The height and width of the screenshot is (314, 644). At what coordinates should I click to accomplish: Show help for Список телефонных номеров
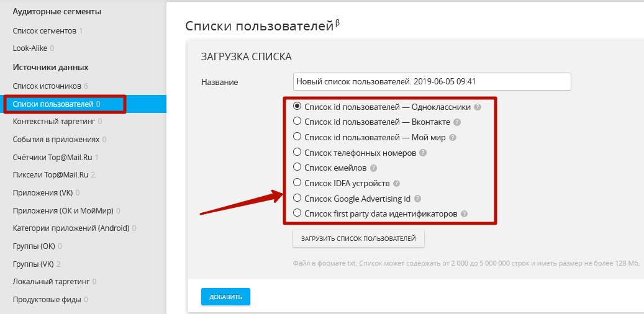coord(423,153)
